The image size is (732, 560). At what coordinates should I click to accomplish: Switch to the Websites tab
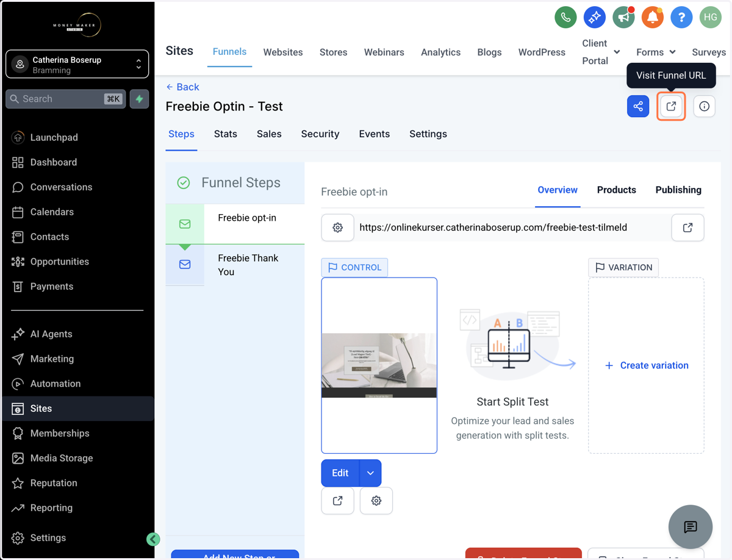click(283, 52)
